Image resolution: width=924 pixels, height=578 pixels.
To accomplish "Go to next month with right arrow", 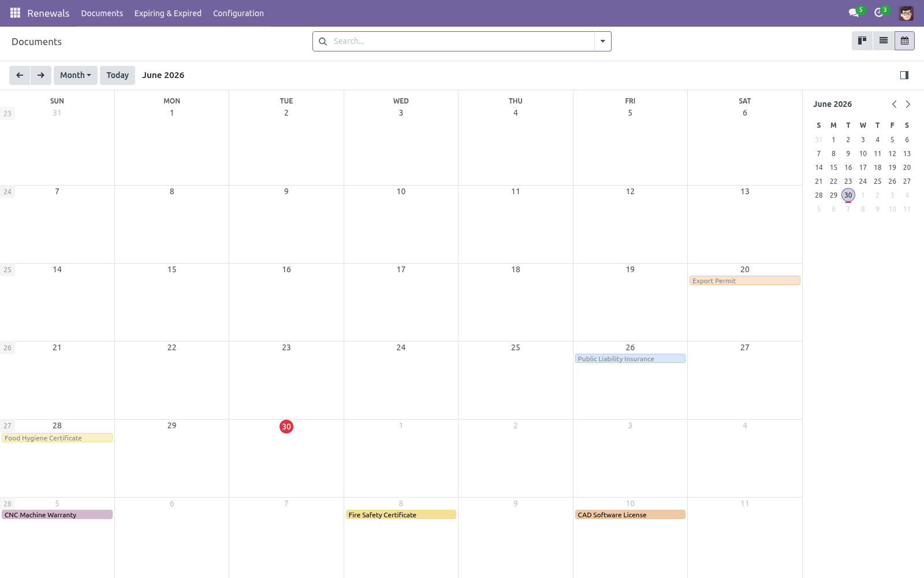I will pos(41,75).
